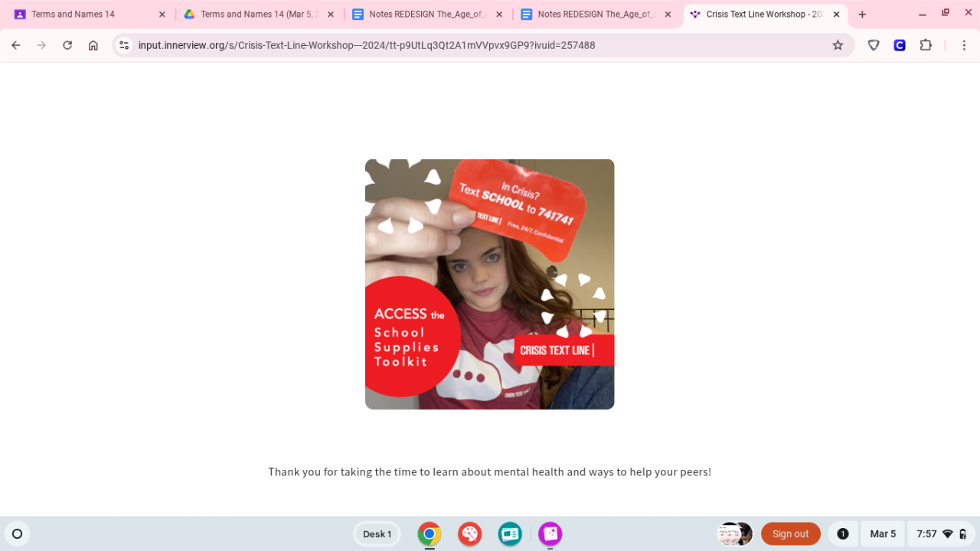Screen dimensions: 980x551
Task: Close first Notes REDESIGN tab
Action: (499, 15)
